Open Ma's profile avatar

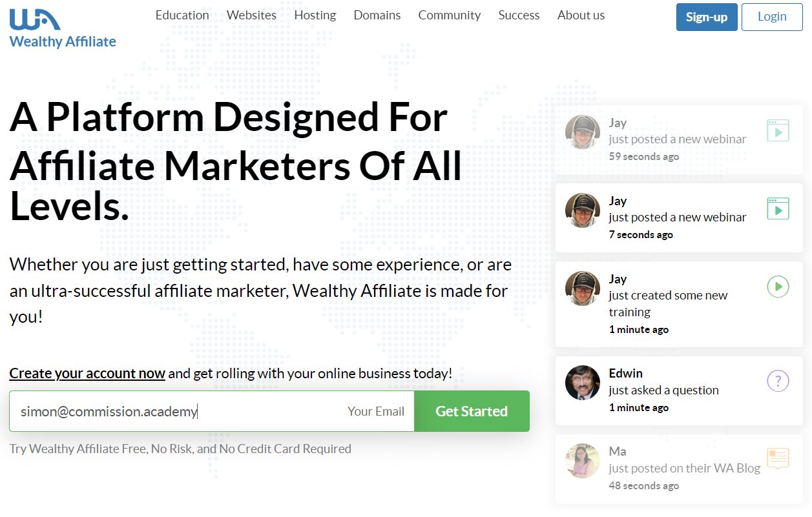click(583, 461)
